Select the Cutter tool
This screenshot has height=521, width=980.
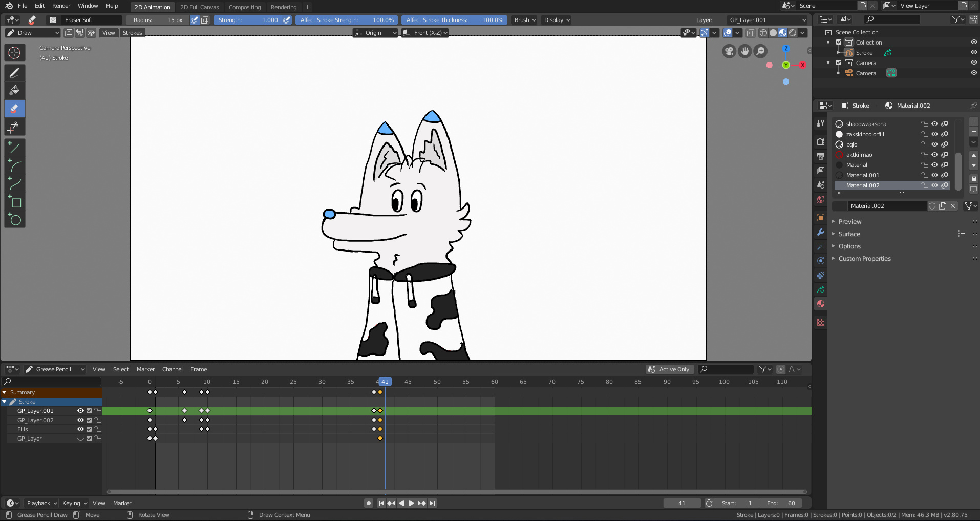tap(14, 127)
